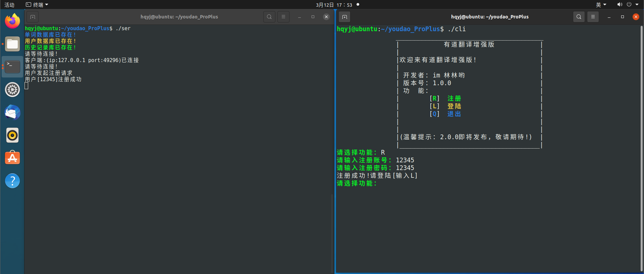Minimize the right terminal window
The image size is (644, 274).
point(609,17)
